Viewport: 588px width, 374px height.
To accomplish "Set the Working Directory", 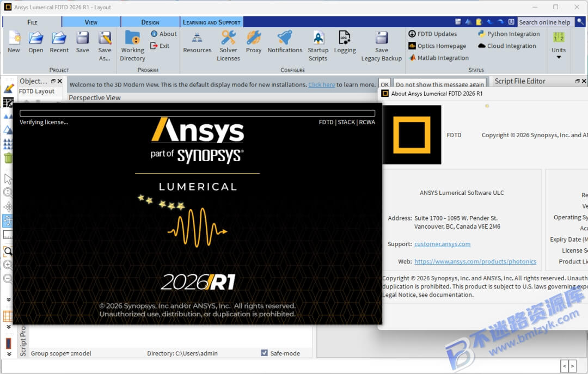I will pyautogui.click(x=132, y=46).
